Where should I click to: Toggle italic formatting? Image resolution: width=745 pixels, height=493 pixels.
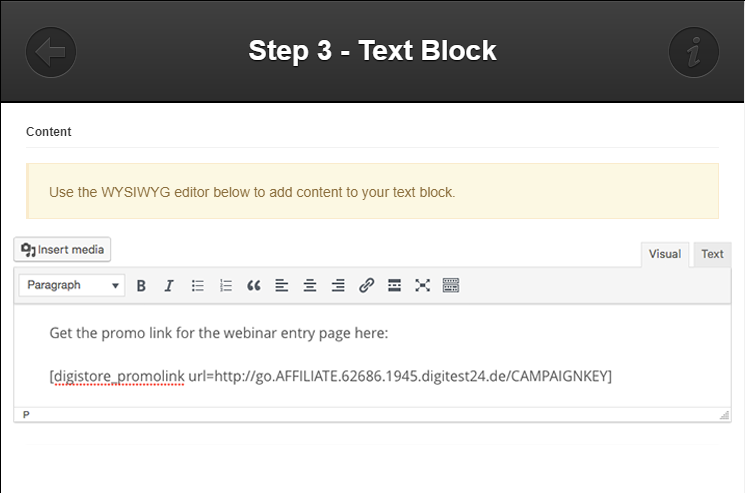pos(169,286)
